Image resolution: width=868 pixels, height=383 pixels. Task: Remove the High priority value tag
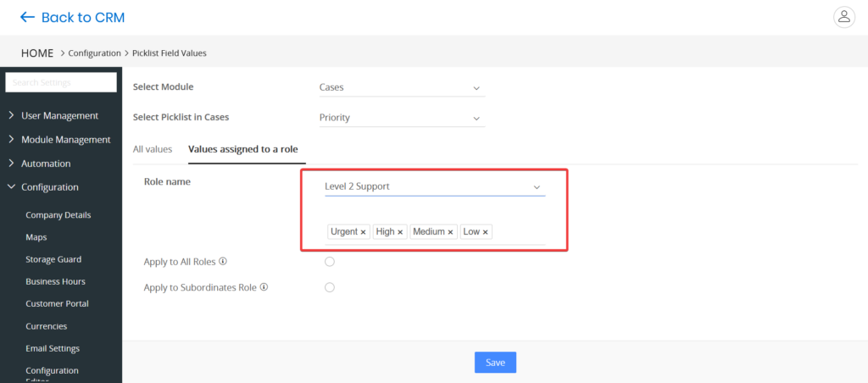tap(400, 232)
